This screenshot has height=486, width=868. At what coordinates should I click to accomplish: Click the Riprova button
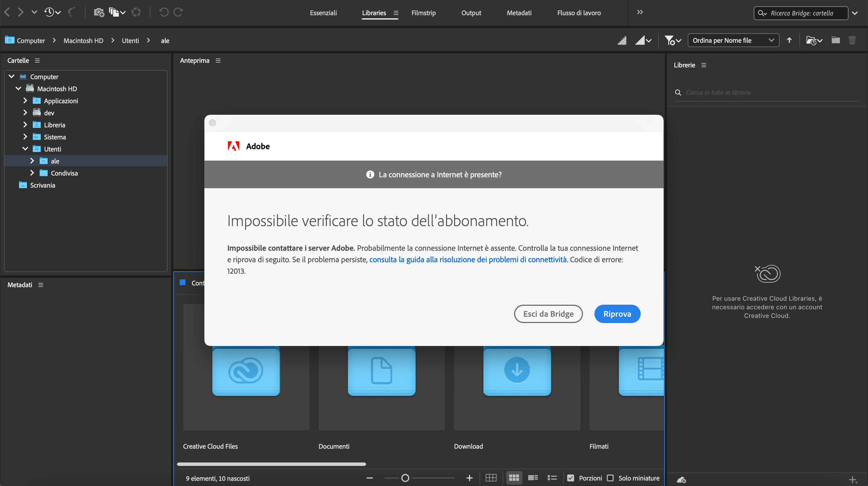617,314
